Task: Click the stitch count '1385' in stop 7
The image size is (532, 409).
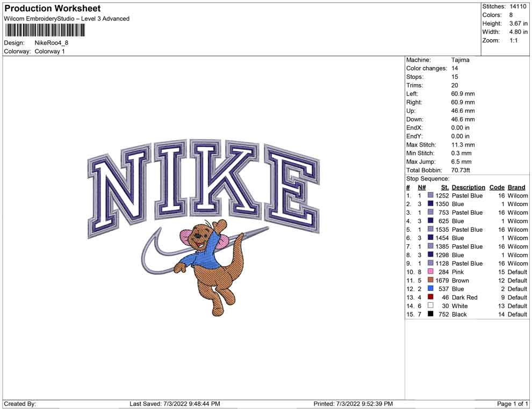Action: click(x=442, y=246)
